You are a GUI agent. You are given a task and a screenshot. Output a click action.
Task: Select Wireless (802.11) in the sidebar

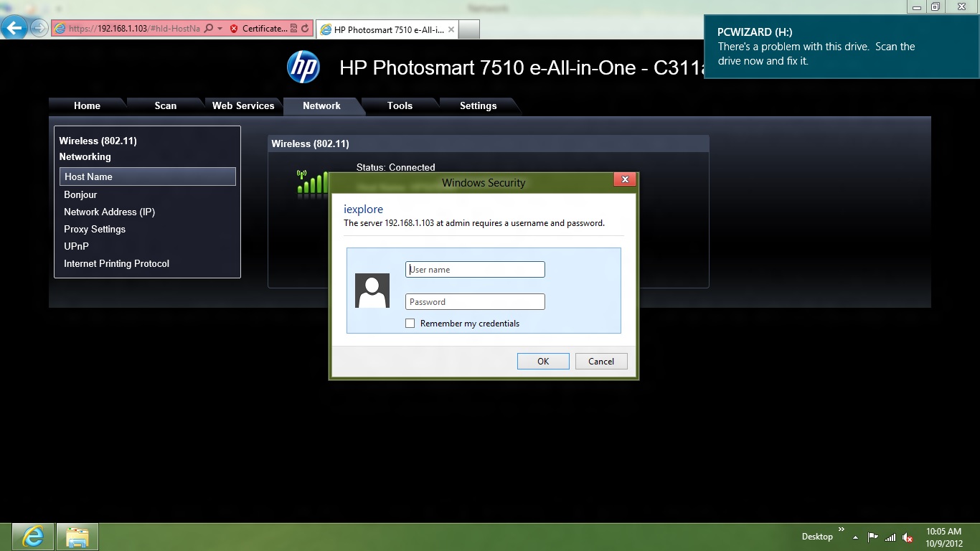[98, 141]
